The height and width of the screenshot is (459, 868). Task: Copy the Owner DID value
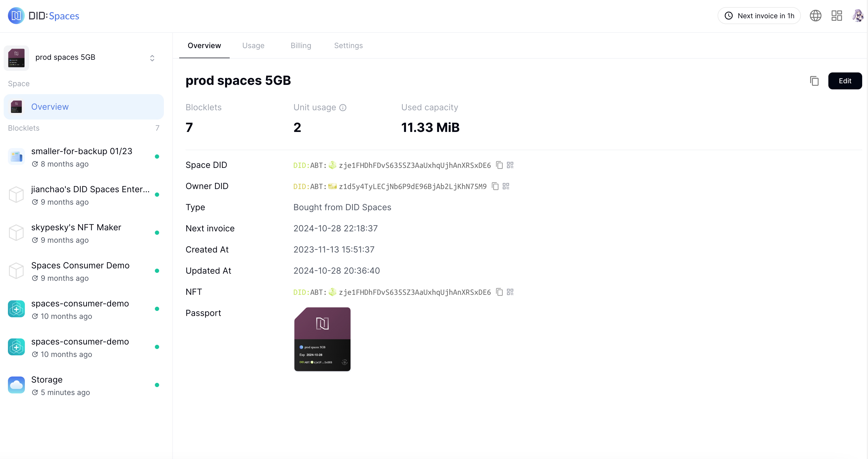495,186
